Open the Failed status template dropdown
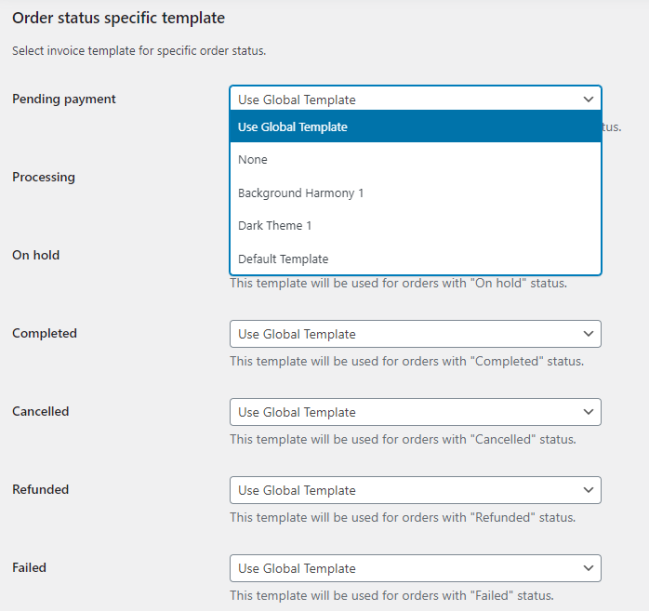 (415, 568)
